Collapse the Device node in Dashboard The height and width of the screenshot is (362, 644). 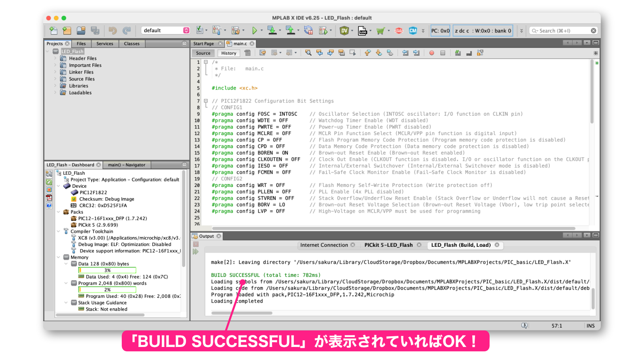pos(59,186)
